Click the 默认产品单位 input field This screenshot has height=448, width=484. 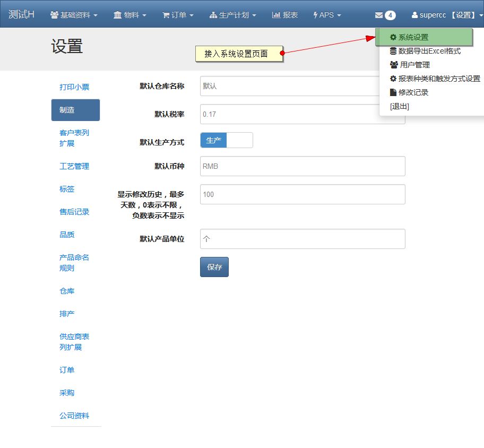click(302, 239)
